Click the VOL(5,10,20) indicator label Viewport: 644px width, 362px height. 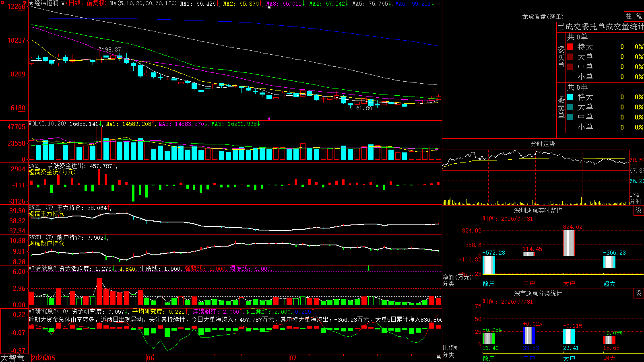[47, 123]
